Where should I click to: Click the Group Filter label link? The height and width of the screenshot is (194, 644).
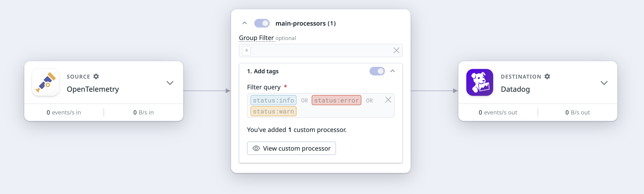pyautogui.click(x=256, y=38)
